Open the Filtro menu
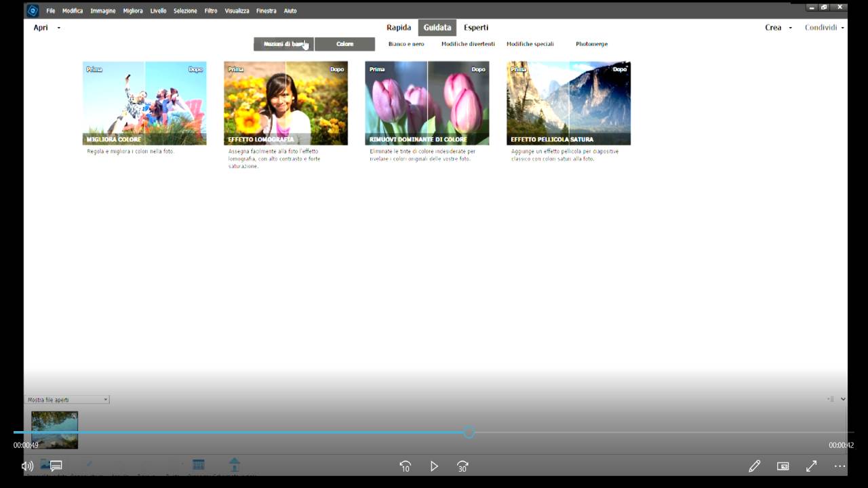Viewport: 868px width, 488px height. click(211, 11)
